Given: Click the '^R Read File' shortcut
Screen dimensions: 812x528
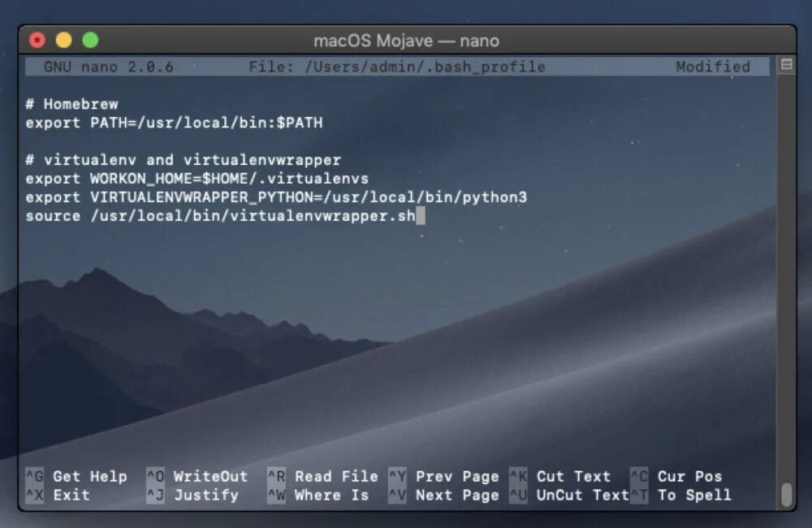Looking at the screenshot, I should click(322, 476).
